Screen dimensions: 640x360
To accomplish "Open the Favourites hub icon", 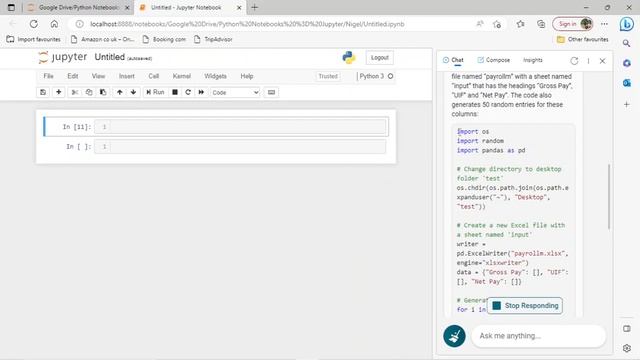I will tap(520, 24).
